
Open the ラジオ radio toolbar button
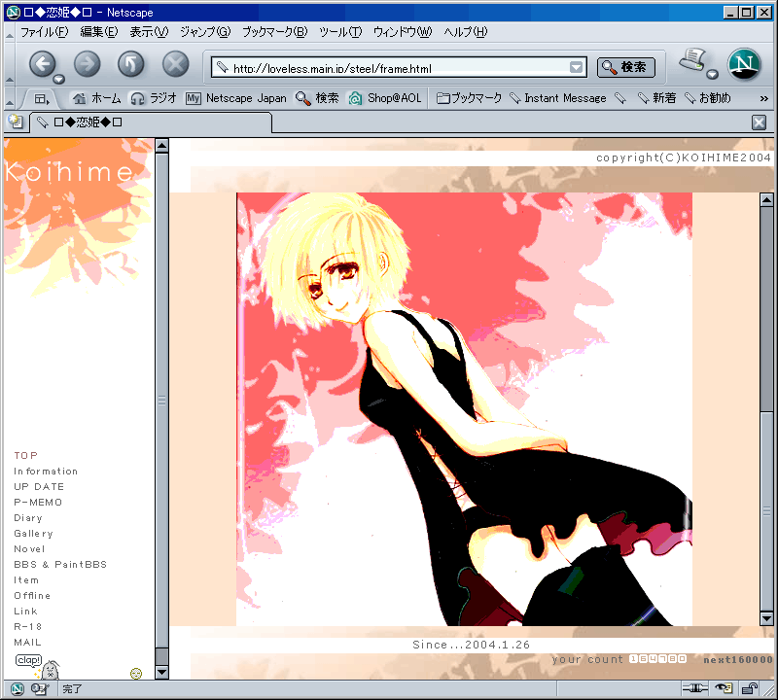(x=154, y=98)
